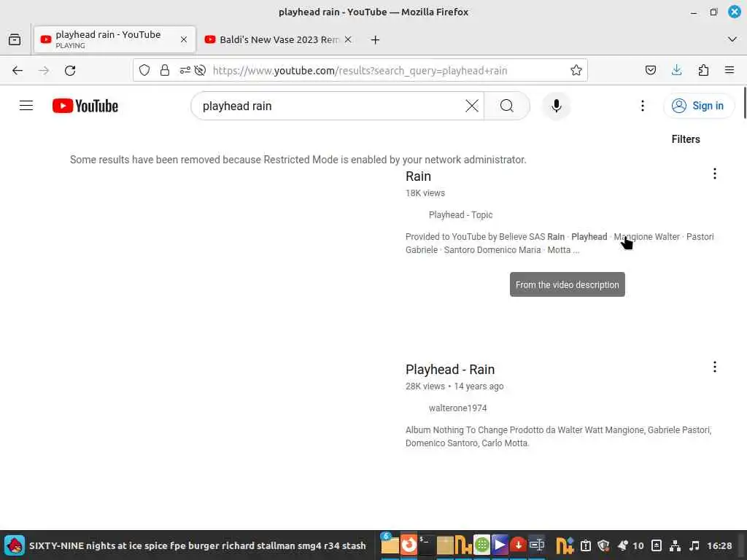Open the Angry Birds start menu icon
This screenshot has height=560, width=747.
coord(15,545)
